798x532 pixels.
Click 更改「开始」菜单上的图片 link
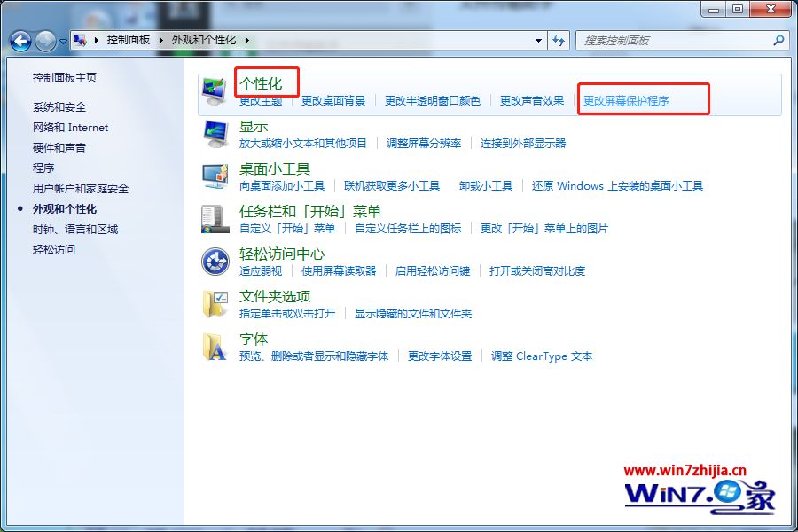pyautogui.click(x=544, y=228)
